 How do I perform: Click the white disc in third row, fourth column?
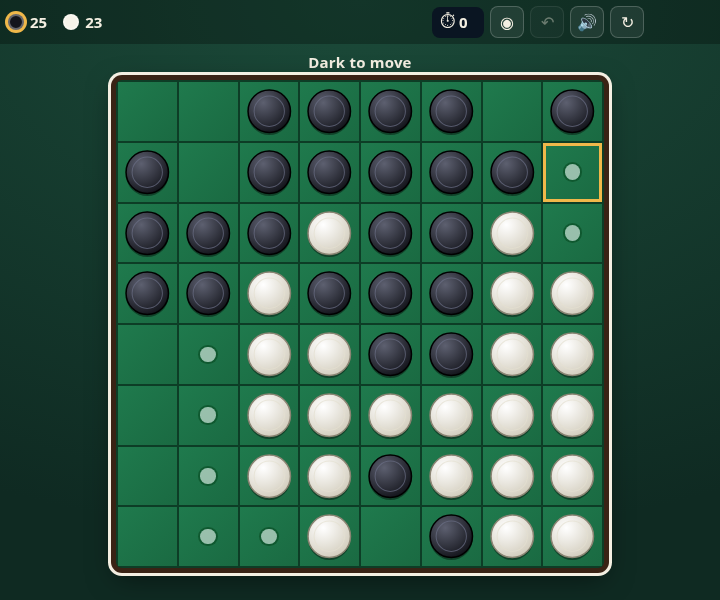point(329,233)
